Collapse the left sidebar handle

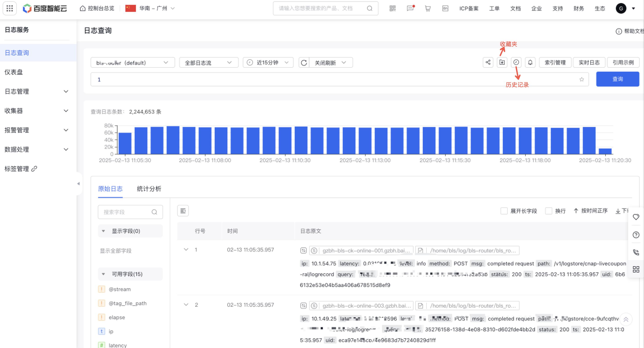79,184
